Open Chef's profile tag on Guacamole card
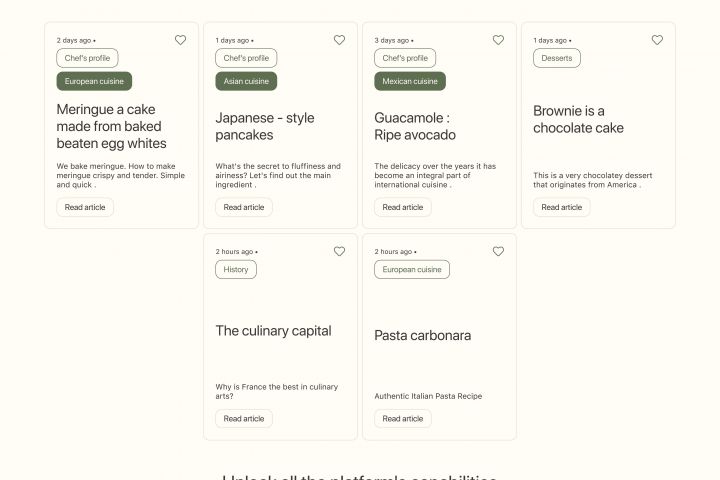Image resolution: width=720 pixels, height=480 pixels. point(405,58)
